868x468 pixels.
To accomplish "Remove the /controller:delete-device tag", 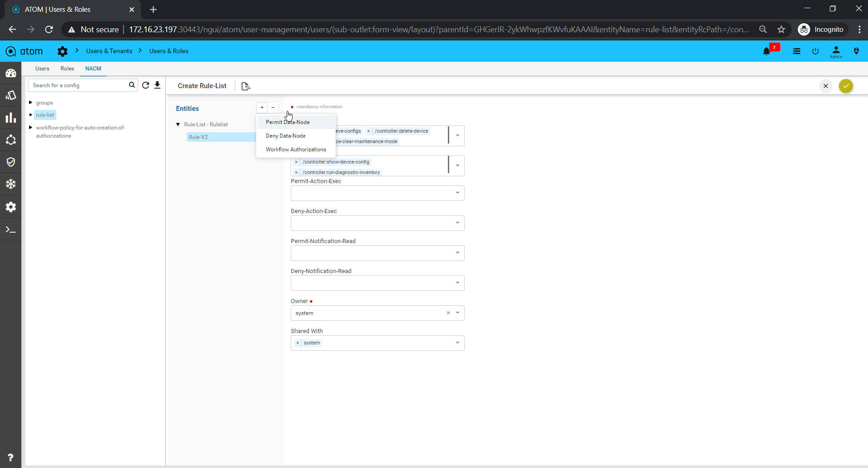I will pos(368,131).
